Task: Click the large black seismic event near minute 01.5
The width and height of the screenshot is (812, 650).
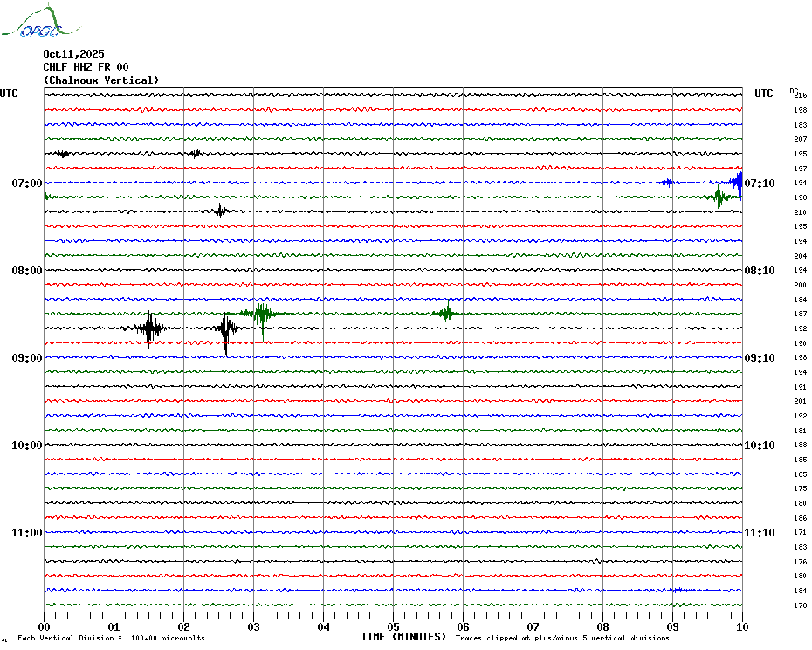Action: [149, 328]
